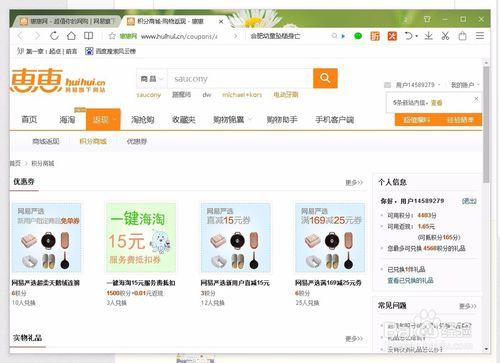Click the scrollbar down arrow

tap(486, 349)
